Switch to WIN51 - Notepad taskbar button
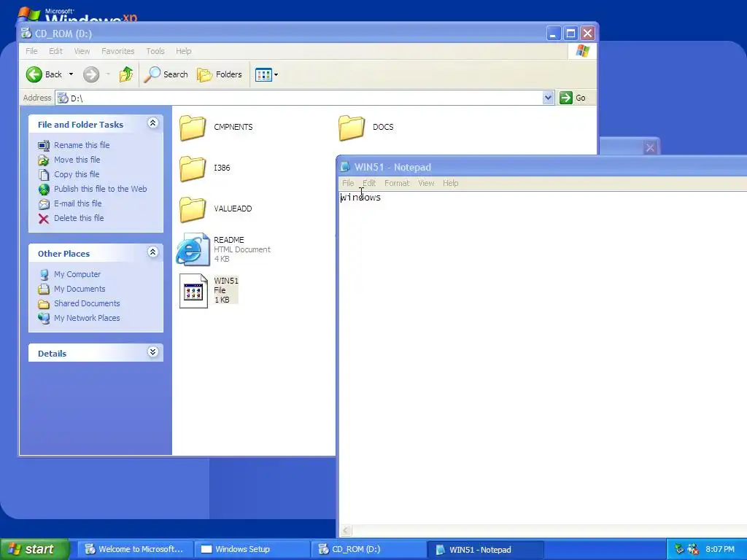This screenshot has width=747, height=560. (x=485, y=549)
